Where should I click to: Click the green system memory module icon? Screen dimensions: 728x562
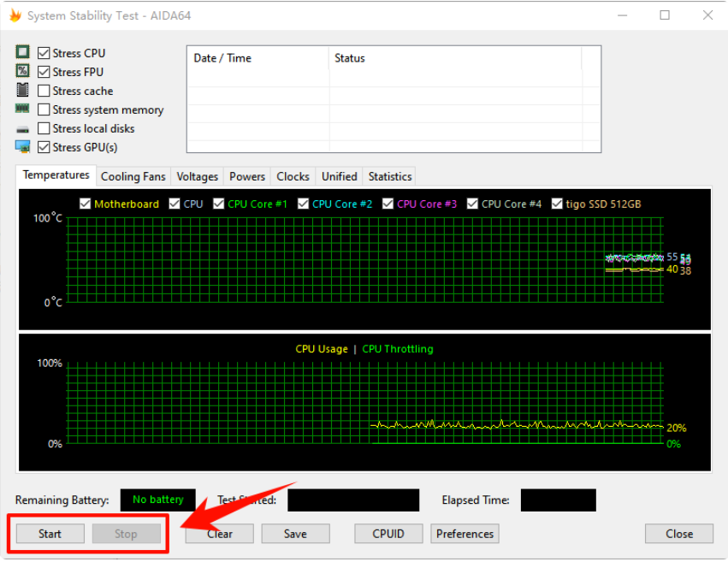[22, 109]
